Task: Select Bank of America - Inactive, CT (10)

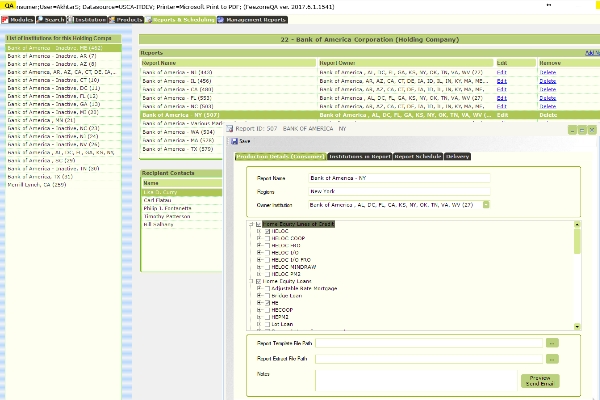Action: (x=63, y=80)
